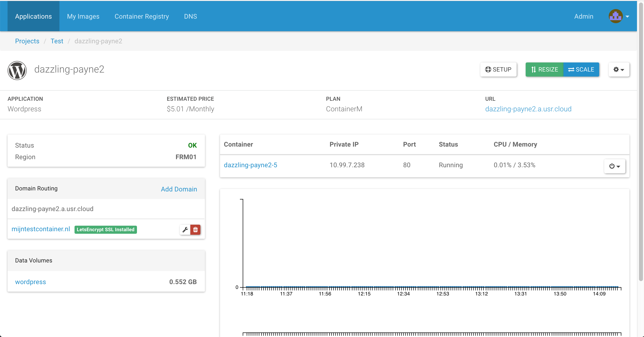Image resolution: width=644 pixels, height=337 pixels.
Task: Click the ContainerM plan value
Action: pos(344,109)
